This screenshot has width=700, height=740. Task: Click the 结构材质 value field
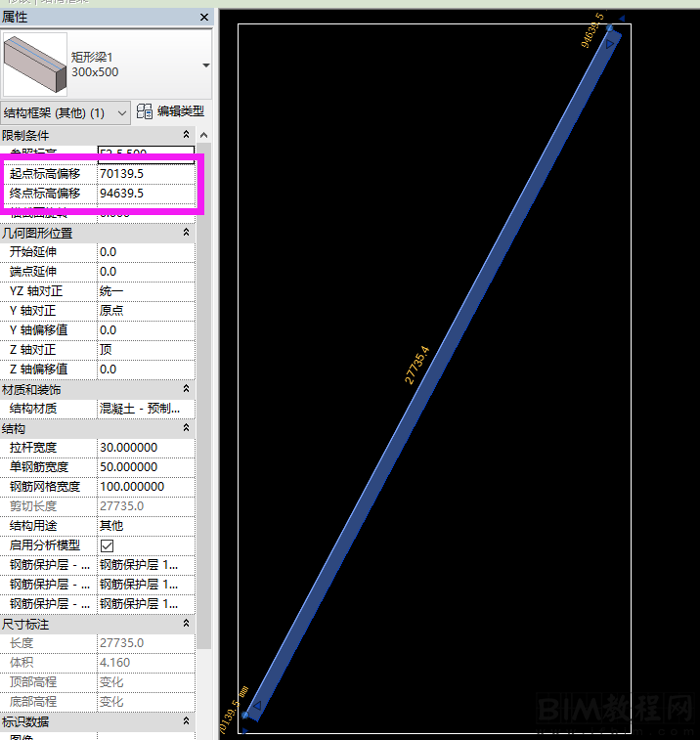coord(145,409)
